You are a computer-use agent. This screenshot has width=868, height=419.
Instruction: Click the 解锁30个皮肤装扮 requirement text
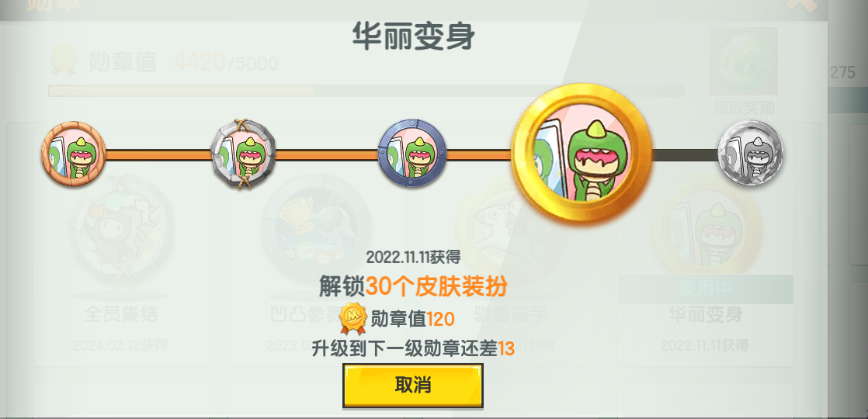point(413,287)
